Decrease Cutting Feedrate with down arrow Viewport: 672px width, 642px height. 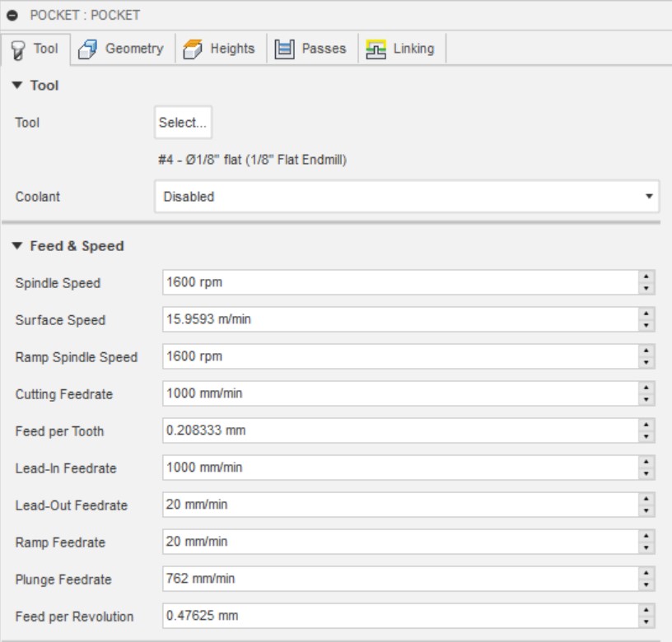click(x=646, y=399)
